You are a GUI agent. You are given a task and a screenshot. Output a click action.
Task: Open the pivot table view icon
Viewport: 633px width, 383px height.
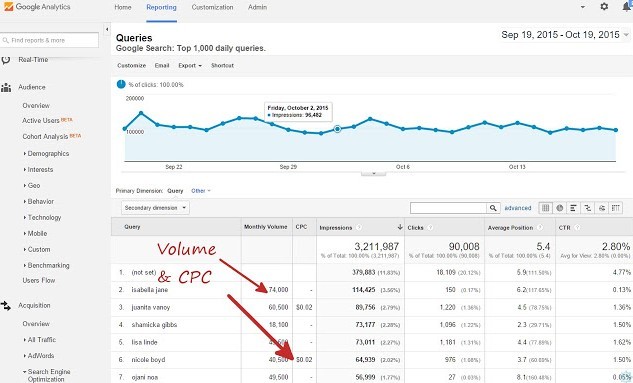[616, 208]
